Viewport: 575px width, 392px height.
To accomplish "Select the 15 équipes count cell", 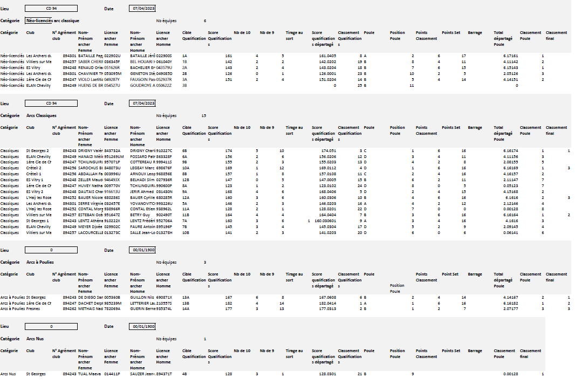I will 203,115.
